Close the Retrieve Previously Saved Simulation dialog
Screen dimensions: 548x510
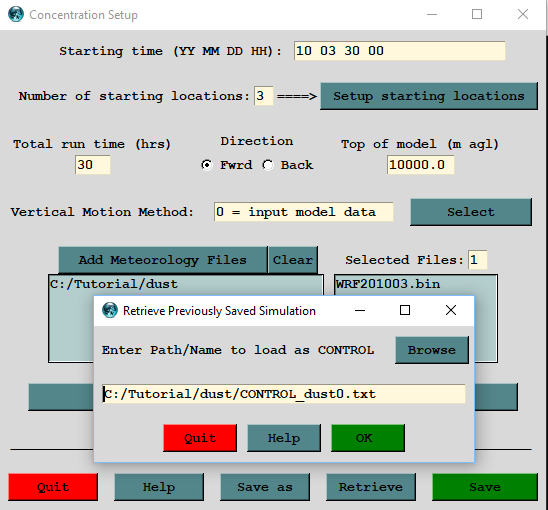[x=451, y=310]
